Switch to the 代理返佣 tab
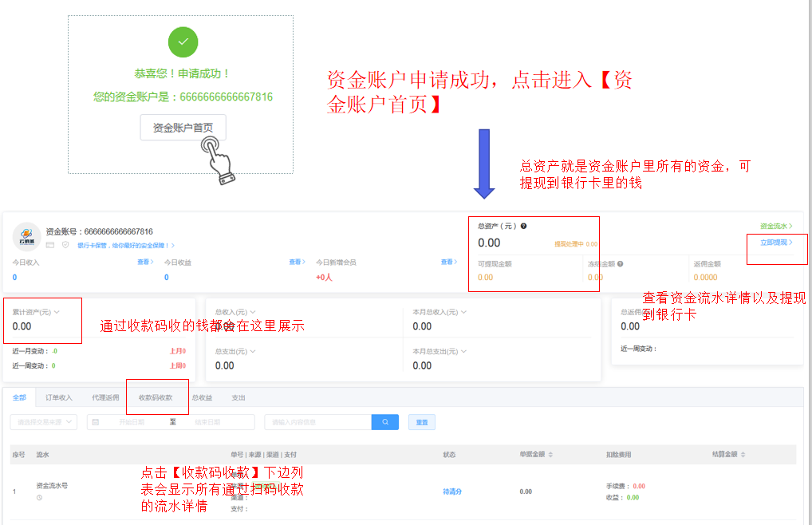This screenshot has width=812, height=525. coord(105,397)
